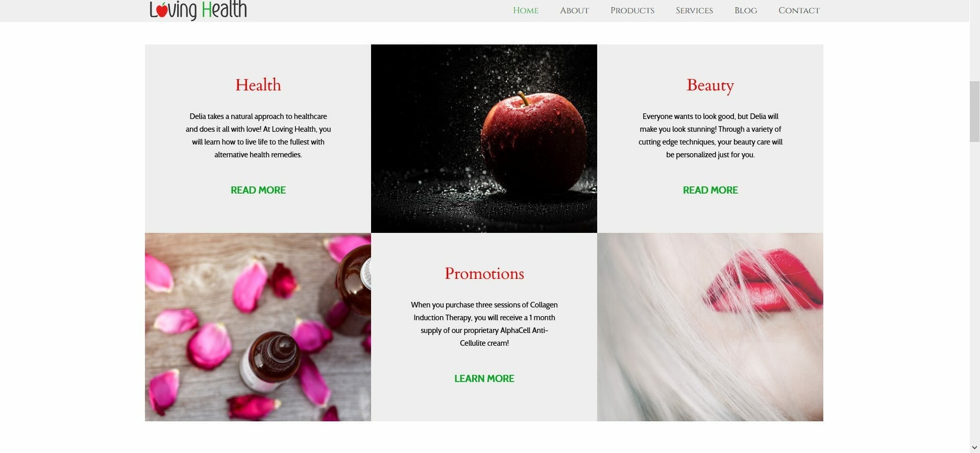Image resolution: width=980 pixels, height=453 pixels.
Task: Click the page scrollbar thumb
Action: pyautogui.click(x=974, y=111)
